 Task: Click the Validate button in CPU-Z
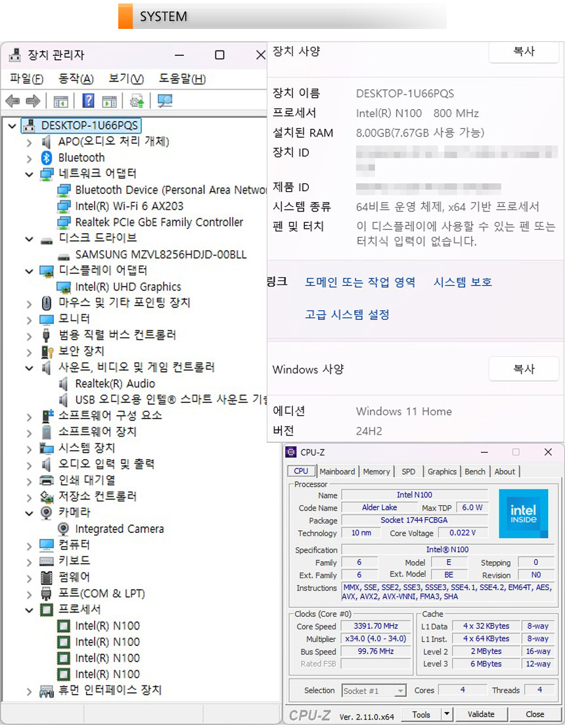coord(481,714)
